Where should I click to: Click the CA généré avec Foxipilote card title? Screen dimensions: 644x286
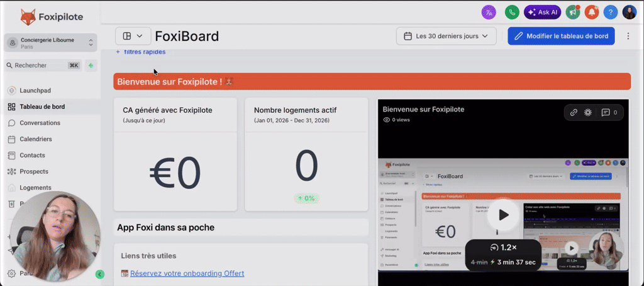point(167,110)
